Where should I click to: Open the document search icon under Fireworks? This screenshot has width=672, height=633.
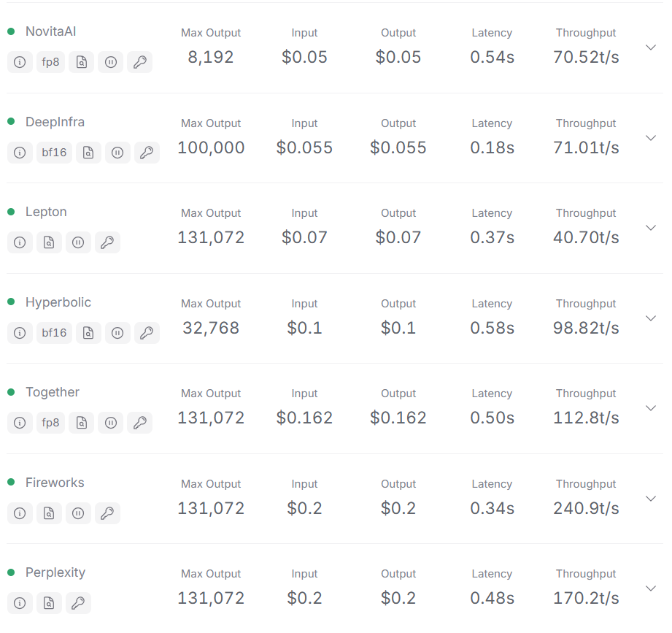click(49, 513)
